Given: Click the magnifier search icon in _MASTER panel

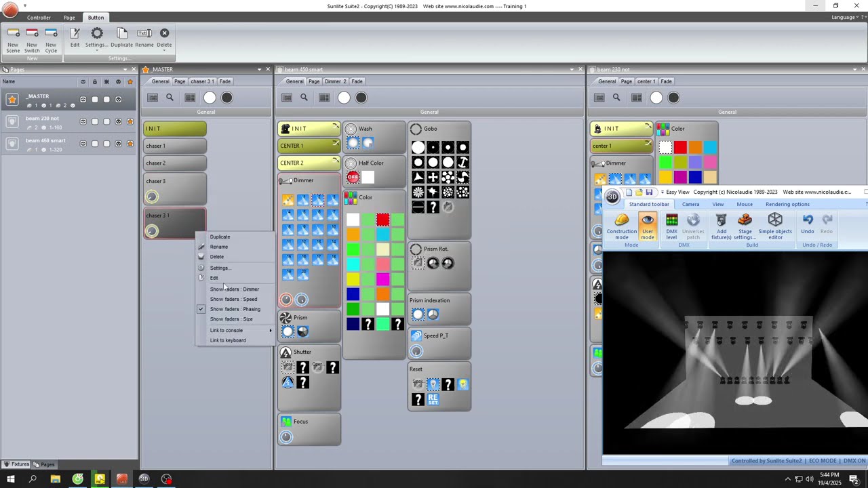Looking at the screenshot, I should [170, 98].
